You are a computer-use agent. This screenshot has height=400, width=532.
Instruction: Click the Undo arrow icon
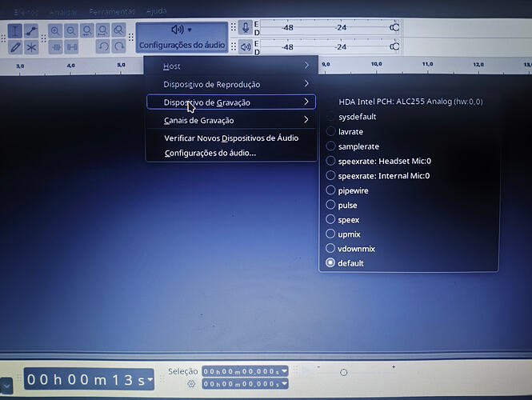click(102, 47)
